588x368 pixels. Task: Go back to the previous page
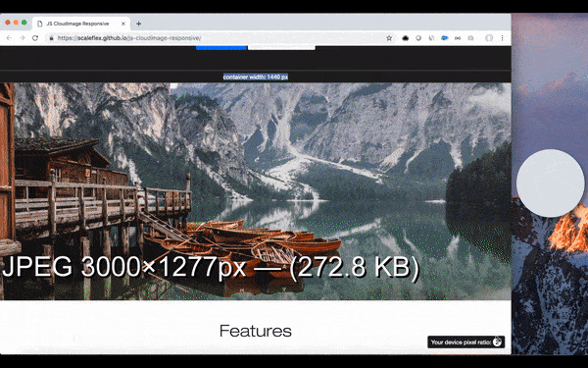pyautogui.click(x=9, y=38)
